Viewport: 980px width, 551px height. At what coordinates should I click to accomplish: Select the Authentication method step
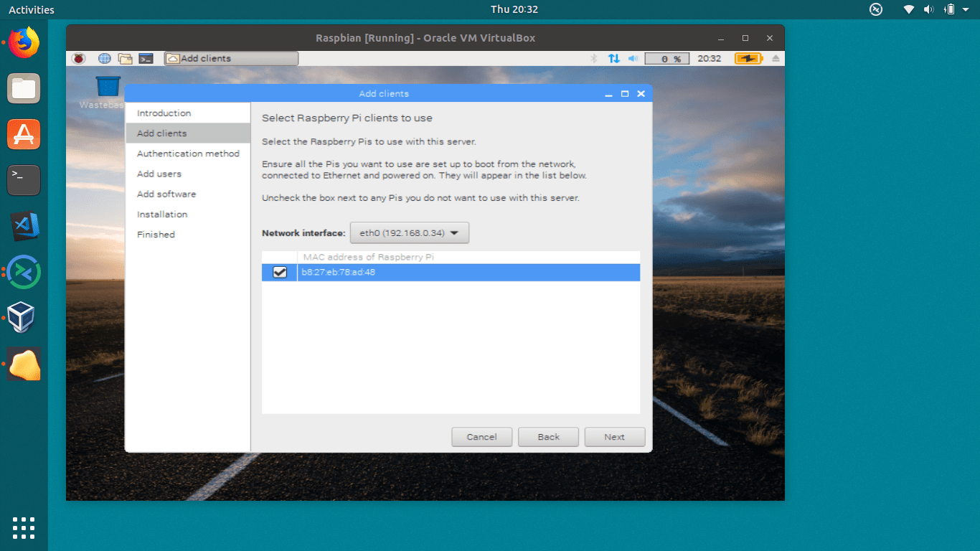coord(188,154)
